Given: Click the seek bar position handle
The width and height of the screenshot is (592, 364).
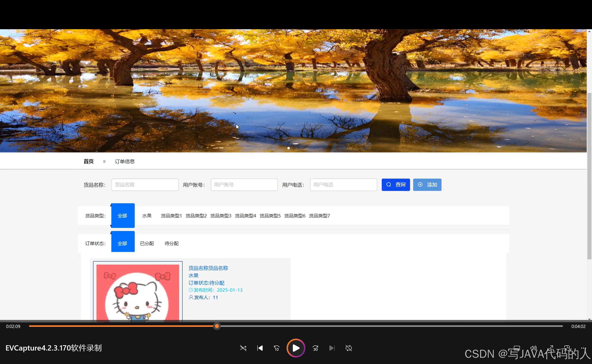Looking at the screenshot, I should 217,326.
